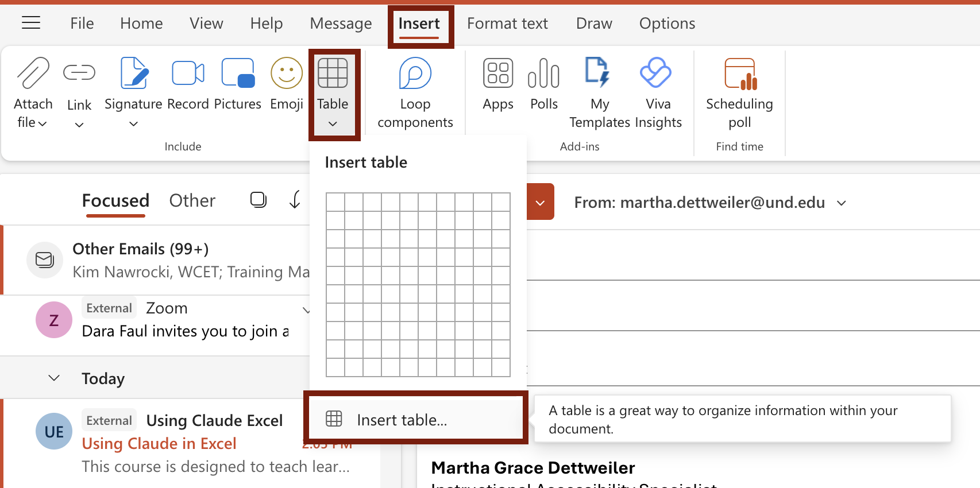The image size is (980, 488).
Task: Open the File tab
Action: (x=82, y=24)
